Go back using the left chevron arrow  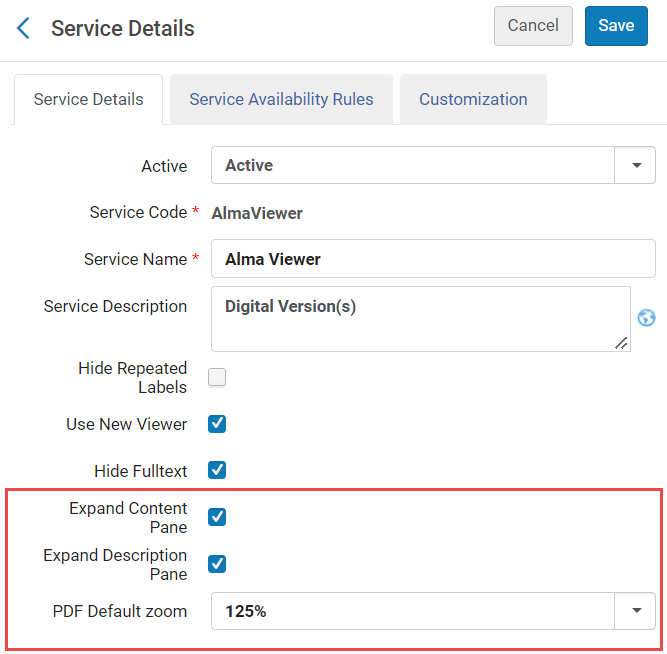[x=23, y=28]
